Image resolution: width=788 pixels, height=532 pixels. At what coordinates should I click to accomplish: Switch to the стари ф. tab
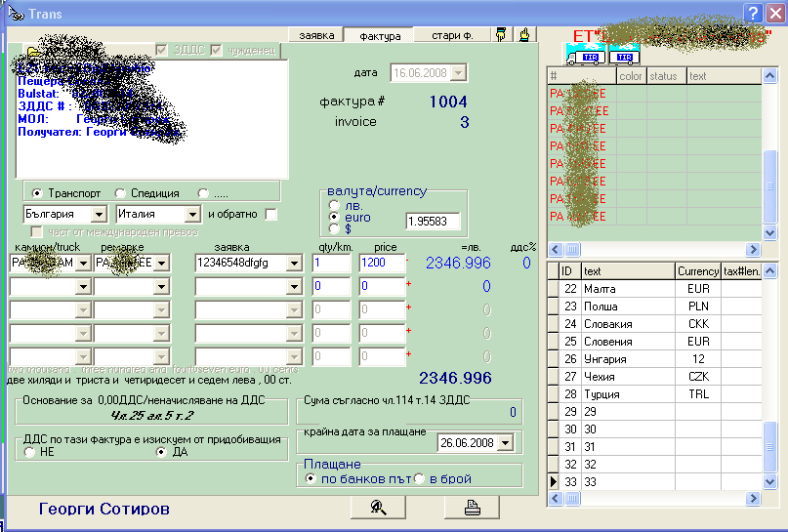(x=452, y=35)
